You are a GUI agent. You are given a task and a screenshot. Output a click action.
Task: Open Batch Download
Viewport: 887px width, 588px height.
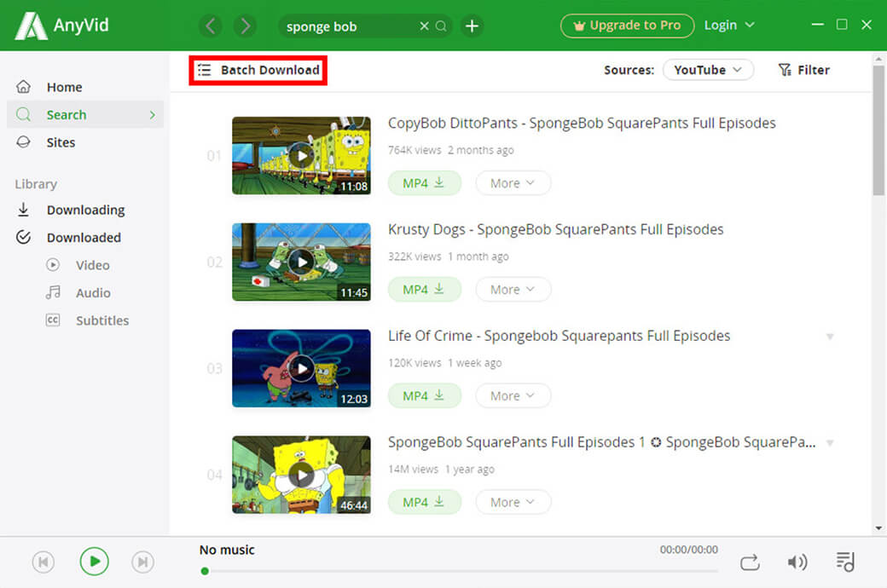click(258, 70)
